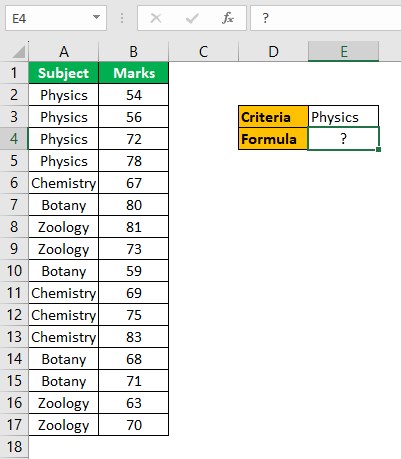Click the formula bar vertical dots handle
Viewport: 401px width, 459px height.
coord(122,18)
